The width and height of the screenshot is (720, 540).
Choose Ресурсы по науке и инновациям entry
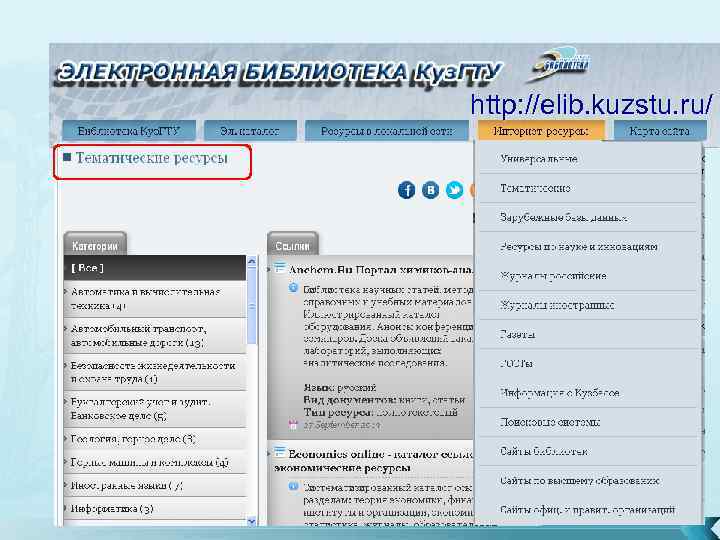click(x=588, y=247)
